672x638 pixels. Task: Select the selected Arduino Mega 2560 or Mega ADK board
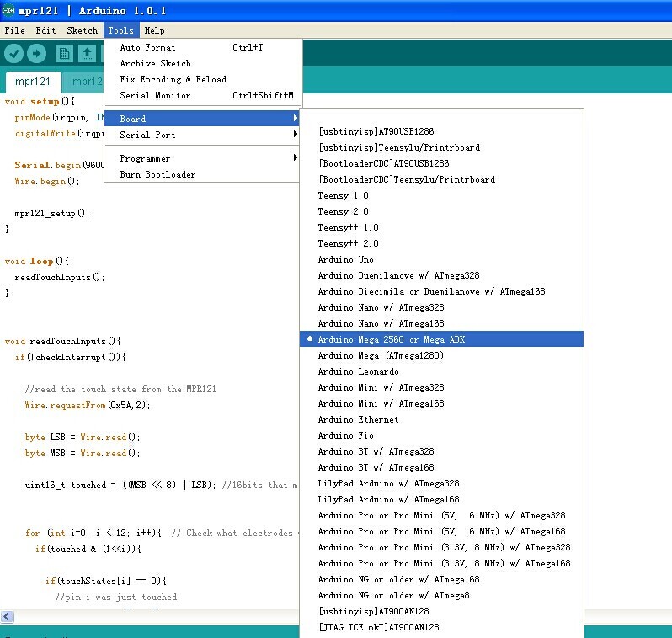(441, 339)
